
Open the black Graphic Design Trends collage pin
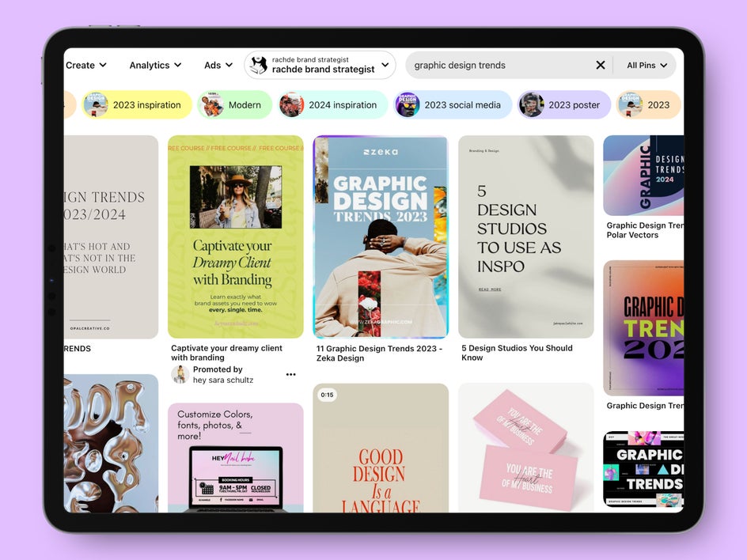click(643, 469)
